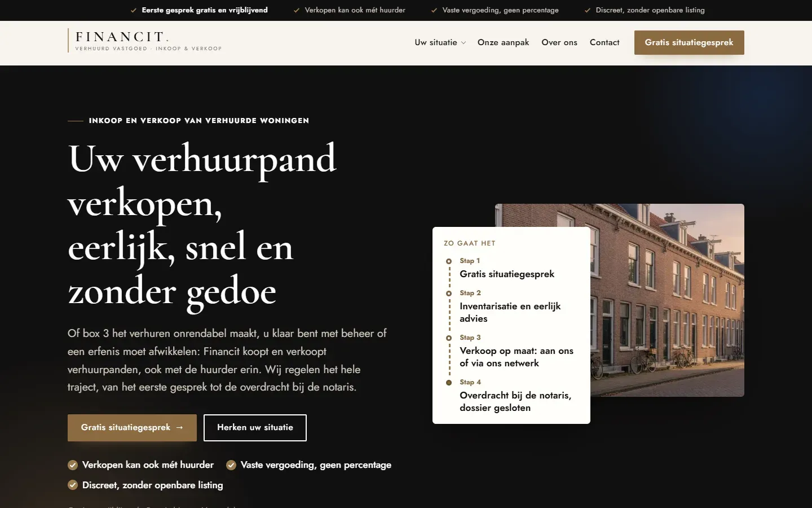
Task: Open the Uw situatie menu
Action: [x=440, y=42]
